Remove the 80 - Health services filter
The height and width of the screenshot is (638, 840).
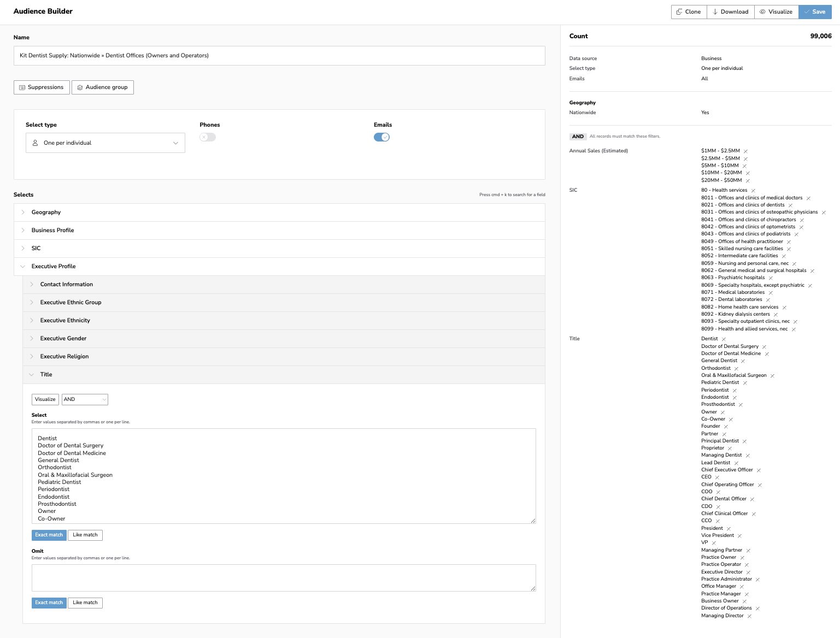(x=753, y=191)
